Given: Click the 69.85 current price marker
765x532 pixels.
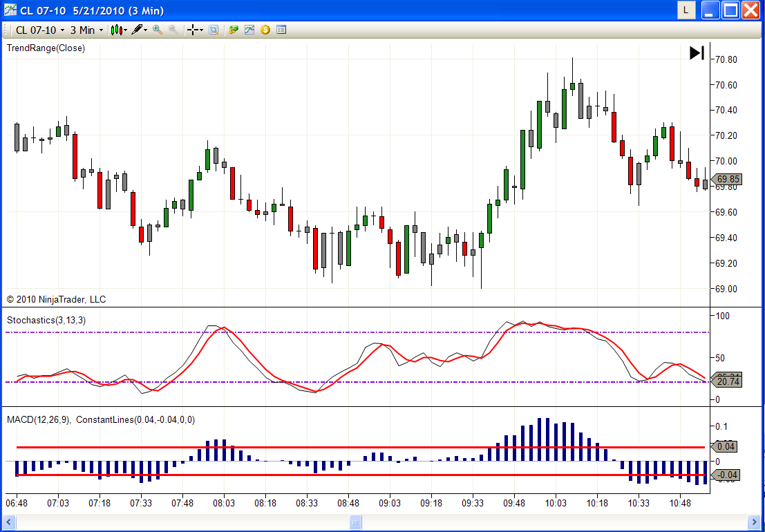Looking at the screenshot, I should click(726, 180).
